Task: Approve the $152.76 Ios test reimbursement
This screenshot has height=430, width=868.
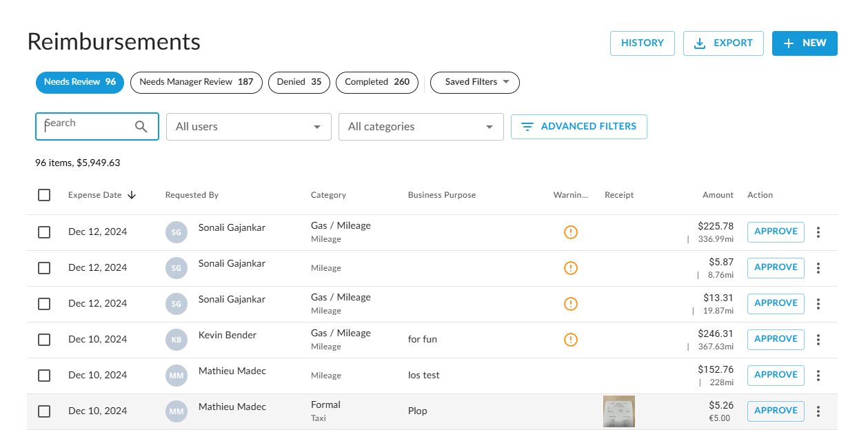Action: point(776,375)
